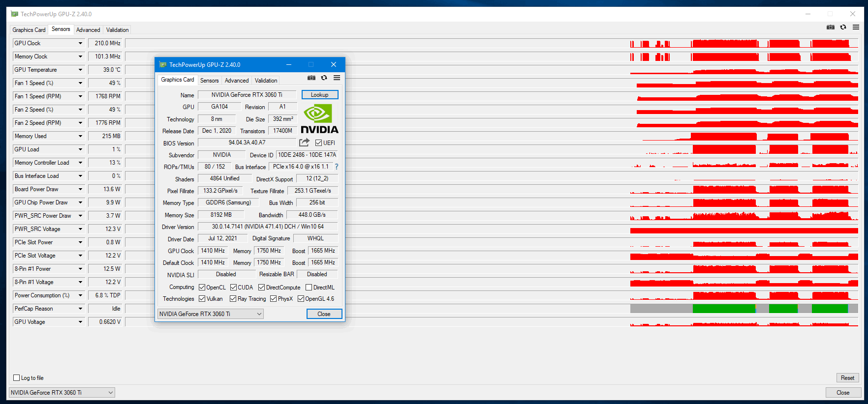The height and width of the screenshot is (404, 868).
Task: Toggle the UEFI checkbox
Action: point(319,143)
